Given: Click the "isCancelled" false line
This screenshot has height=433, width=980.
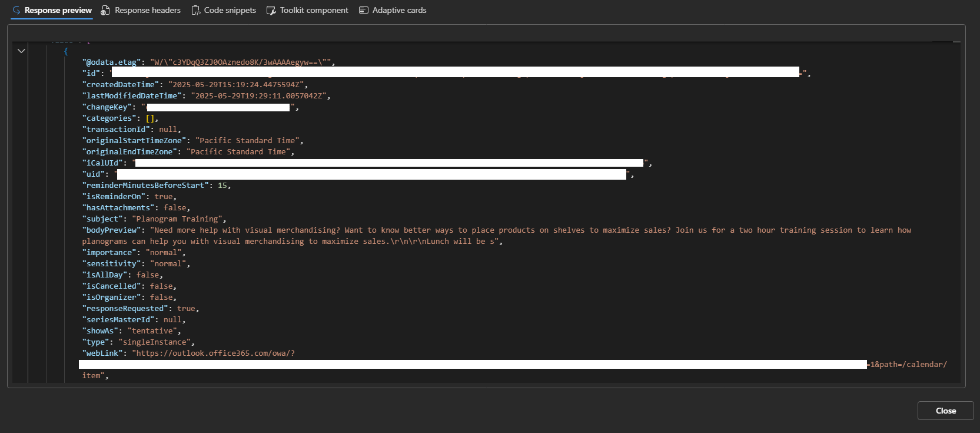Looking at the screenshot, I should pyautogui.click(x=129, y=286).
